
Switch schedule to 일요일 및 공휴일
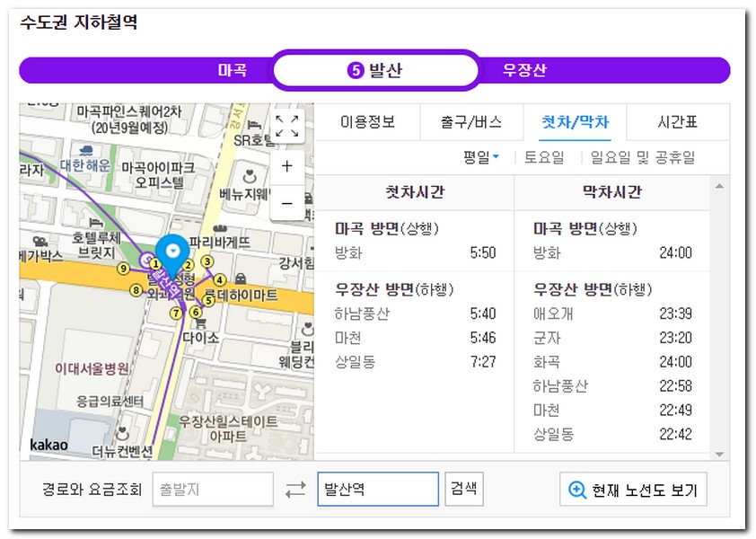(x=642, y=157)
